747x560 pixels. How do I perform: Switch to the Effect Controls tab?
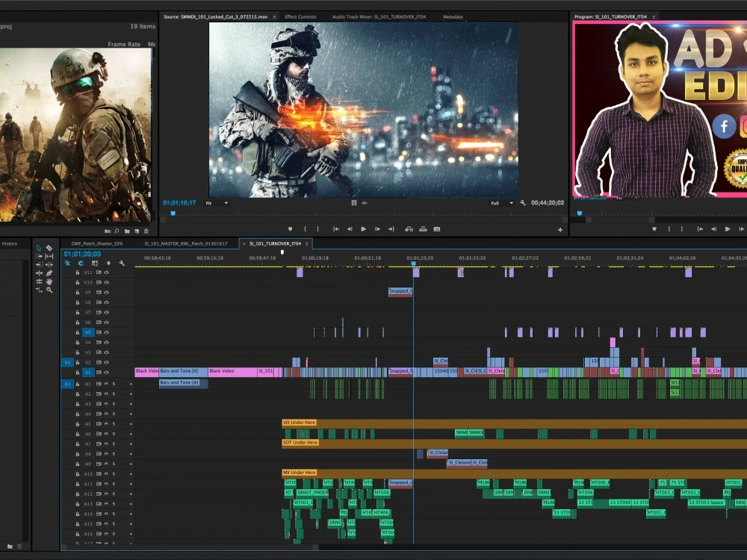click(x=300, y=16)
